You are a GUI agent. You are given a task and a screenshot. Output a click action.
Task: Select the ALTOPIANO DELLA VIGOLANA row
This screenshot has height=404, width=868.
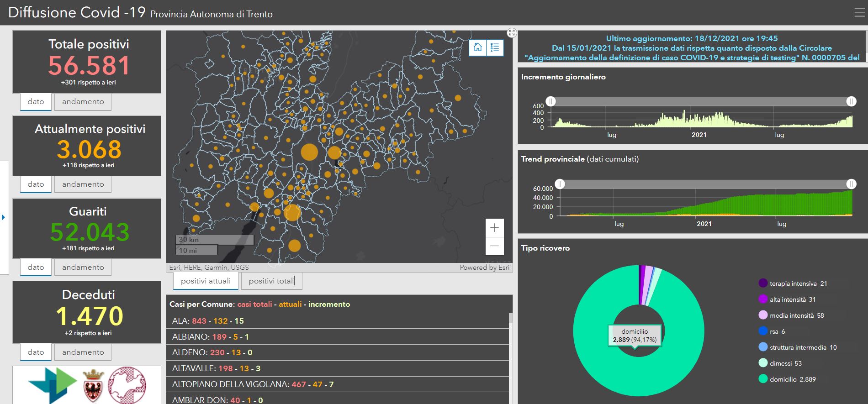pos(338,384)
